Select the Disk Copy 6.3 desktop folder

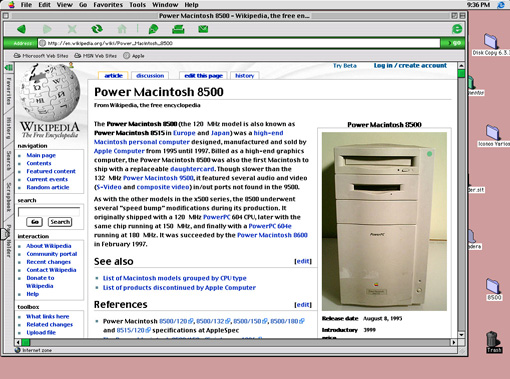pyautogui.click(x=491, y=44)
